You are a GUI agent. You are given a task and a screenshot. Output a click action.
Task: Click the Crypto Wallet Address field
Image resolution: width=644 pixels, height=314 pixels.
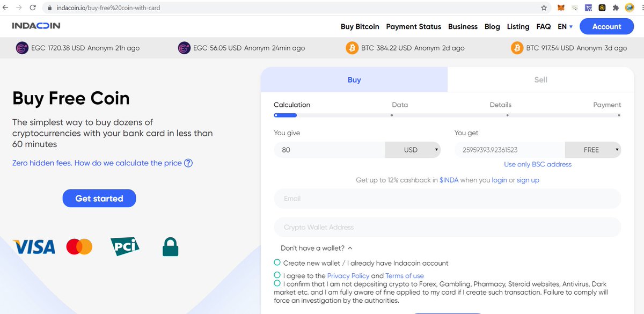(447, 228)
